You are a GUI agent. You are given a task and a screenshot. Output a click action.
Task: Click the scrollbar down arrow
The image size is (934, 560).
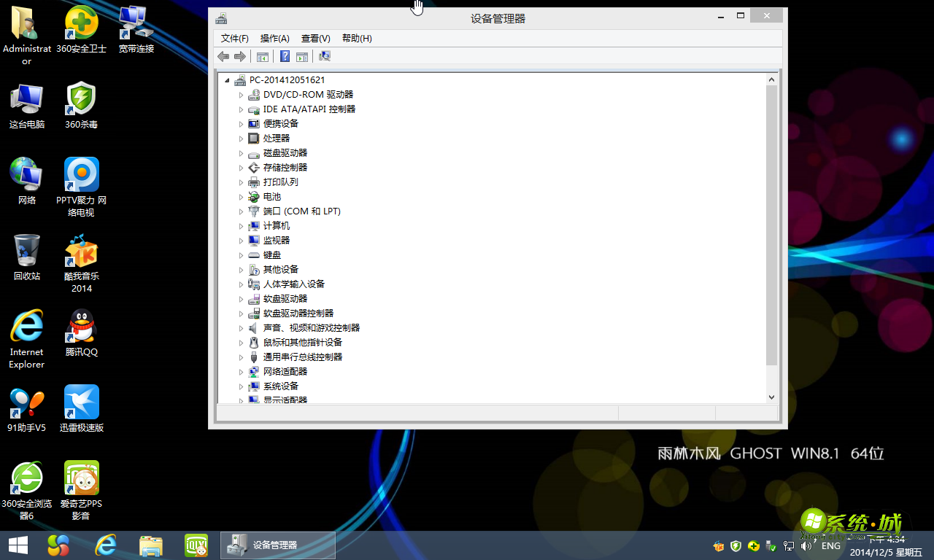point(772,397)
